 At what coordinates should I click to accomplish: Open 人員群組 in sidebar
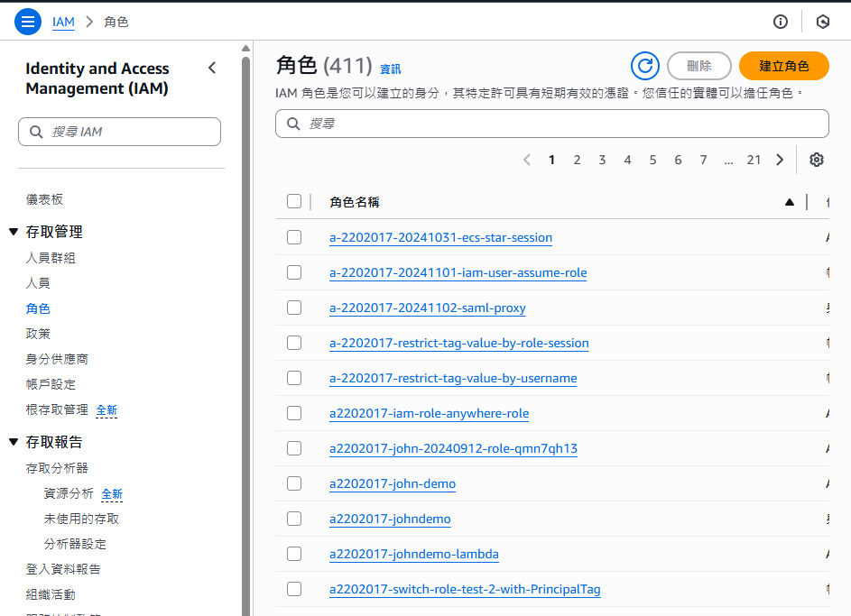click(x=51, y=258)
